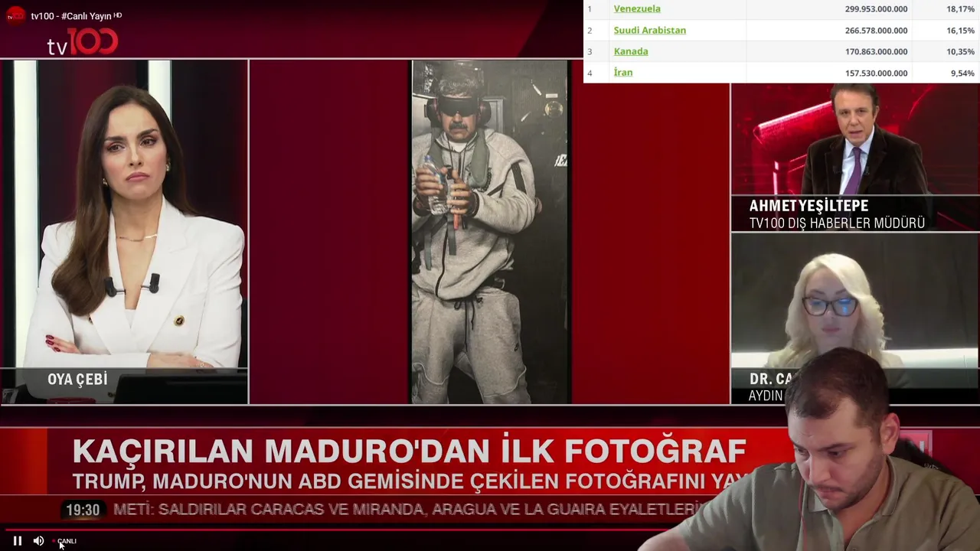980x551 pixels.
Task: Select the value 170.863.000.000
Action: [x=876, y=52]
